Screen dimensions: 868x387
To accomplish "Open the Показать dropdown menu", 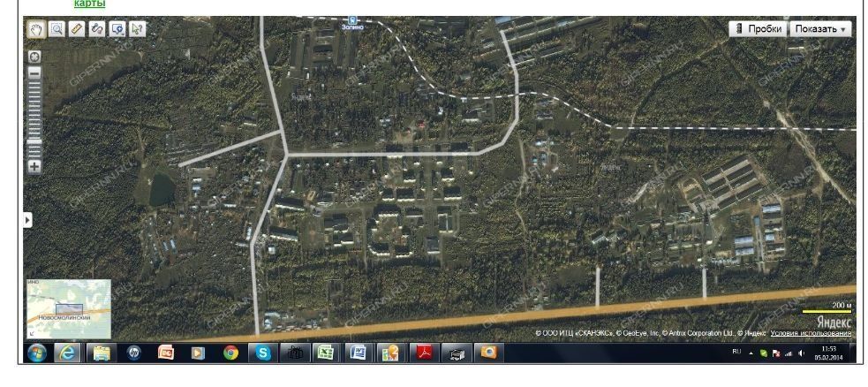I will [820, 29].
